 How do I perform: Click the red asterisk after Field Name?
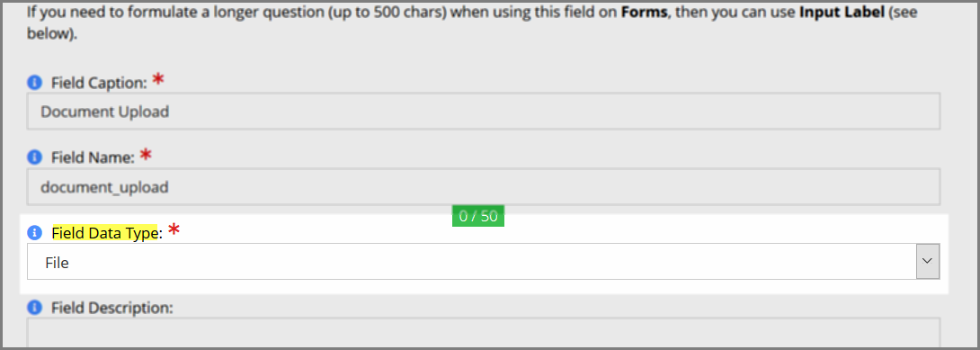tap(146, 155)
